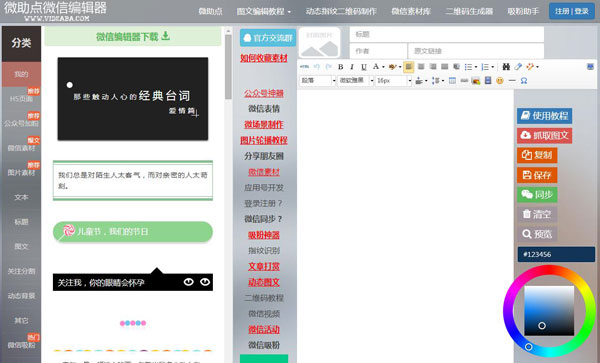Click the orange 复制 button
Screen dimensions: 600x363
point(537,155)
